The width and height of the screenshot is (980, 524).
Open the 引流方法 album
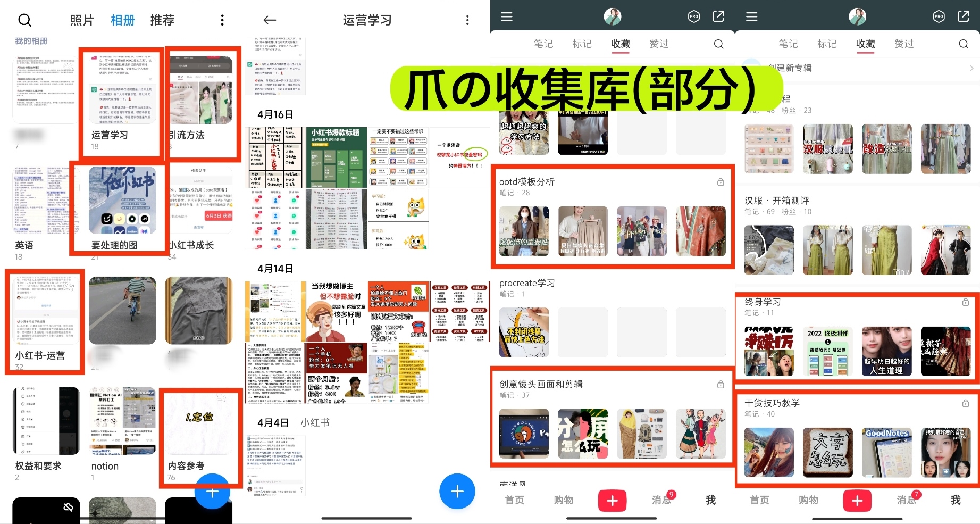tap(202, 103)
